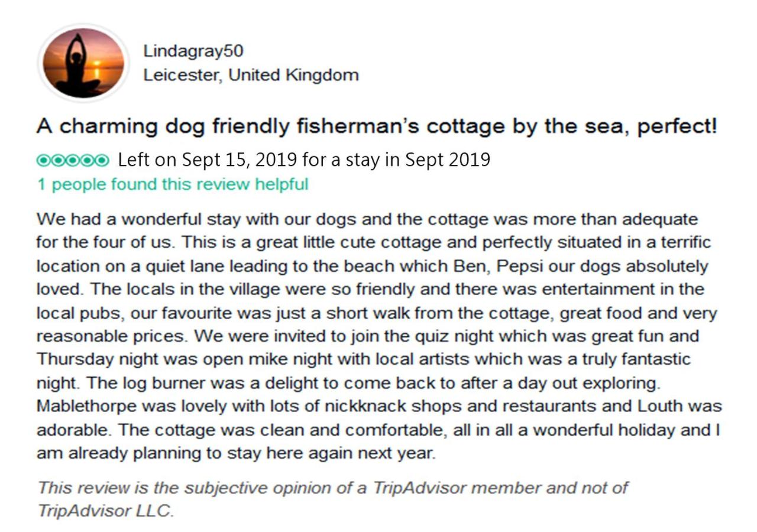Click '1 people found this review helpful'

tap(173, 184)
